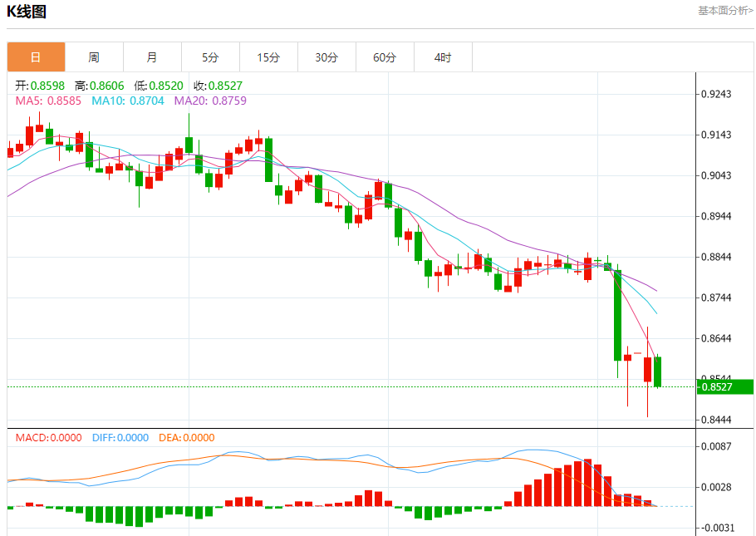Click the 0.8944 price axis label

[x=716, y=216]
